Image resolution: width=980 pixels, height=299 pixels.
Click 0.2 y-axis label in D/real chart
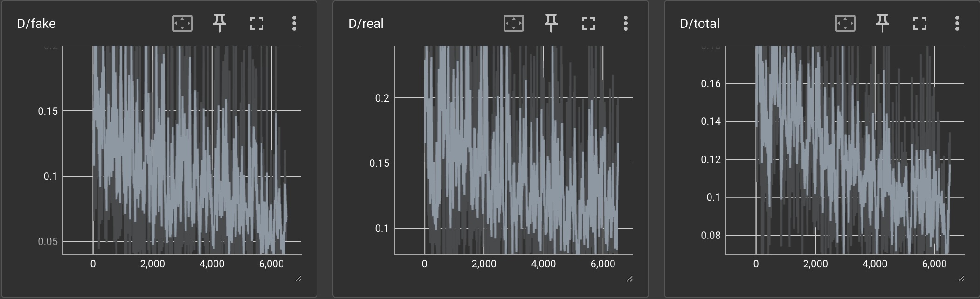382,98
